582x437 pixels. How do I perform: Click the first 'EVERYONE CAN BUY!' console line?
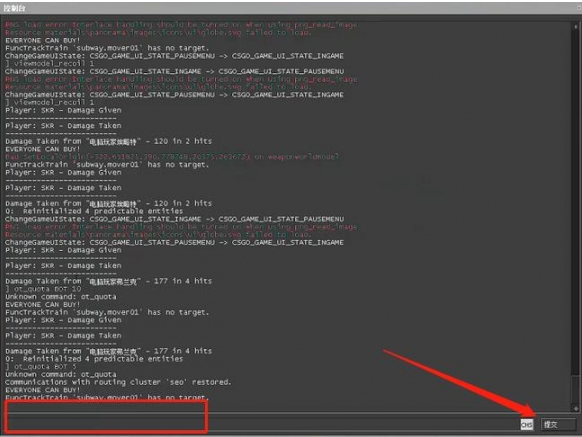tap(42, 40)
